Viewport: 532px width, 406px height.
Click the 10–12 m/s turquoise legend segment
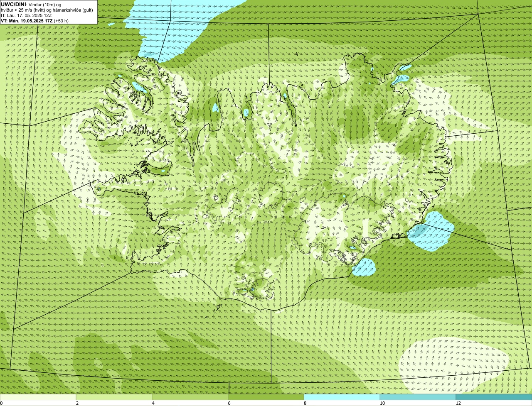(x=418, y=397)
